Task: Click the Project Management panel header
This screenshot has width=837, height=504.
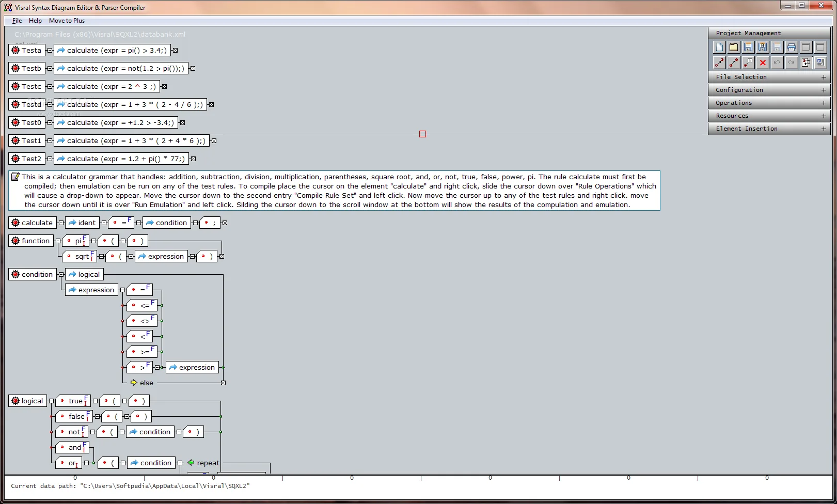Action: click(x=769, y=33)
